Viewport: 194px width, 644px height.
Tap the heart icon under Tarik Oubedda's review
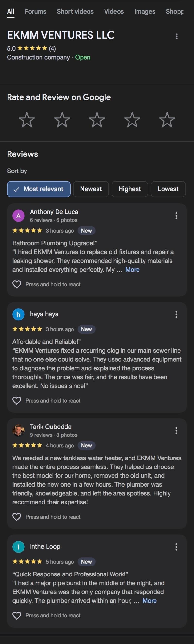click(x=17, y=517)
